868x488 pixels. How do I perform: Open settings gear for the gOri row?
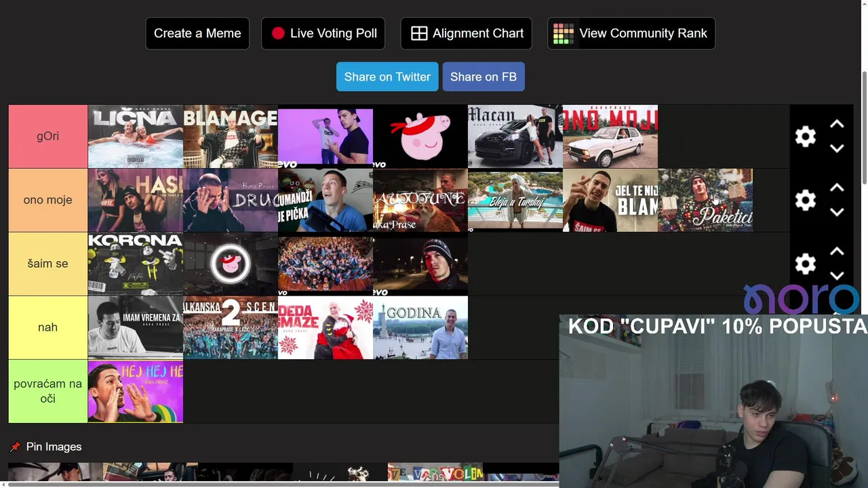point(805,136)
